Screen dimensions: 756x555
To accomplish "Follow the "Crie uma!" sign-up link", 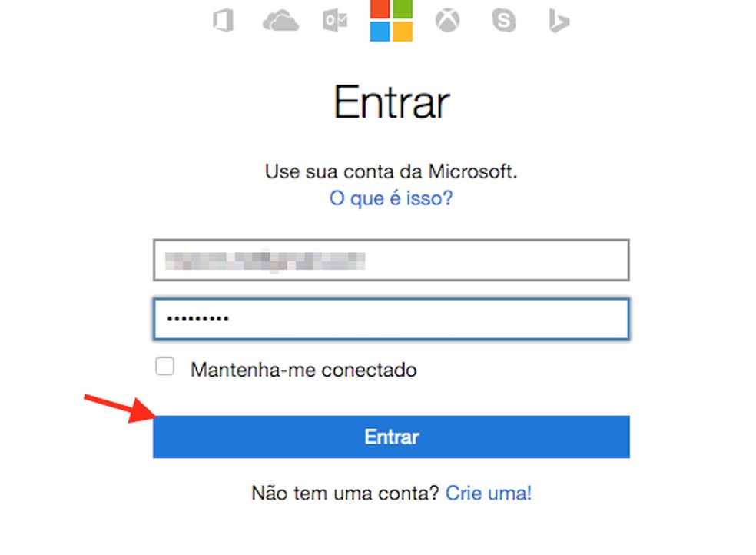I will click(489, 493).
